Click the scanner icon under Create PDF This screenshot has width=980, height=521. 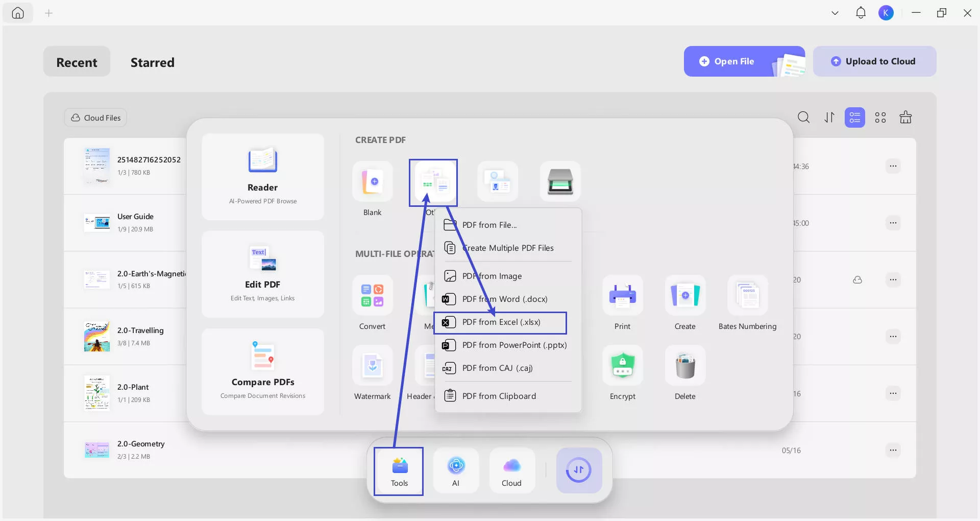coord(560,182)
